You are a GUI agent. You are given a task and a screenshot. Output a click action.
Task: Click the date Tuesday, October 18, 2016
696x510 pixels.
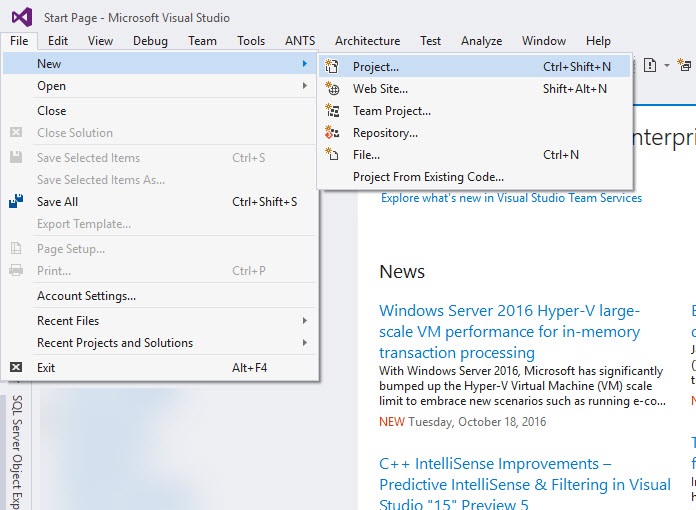(477, 421)
